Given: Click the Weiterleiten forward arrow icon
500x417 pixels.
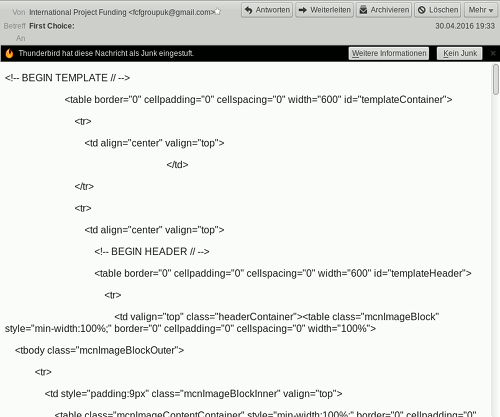Looking at the screenshot, I should pos(303,10).
